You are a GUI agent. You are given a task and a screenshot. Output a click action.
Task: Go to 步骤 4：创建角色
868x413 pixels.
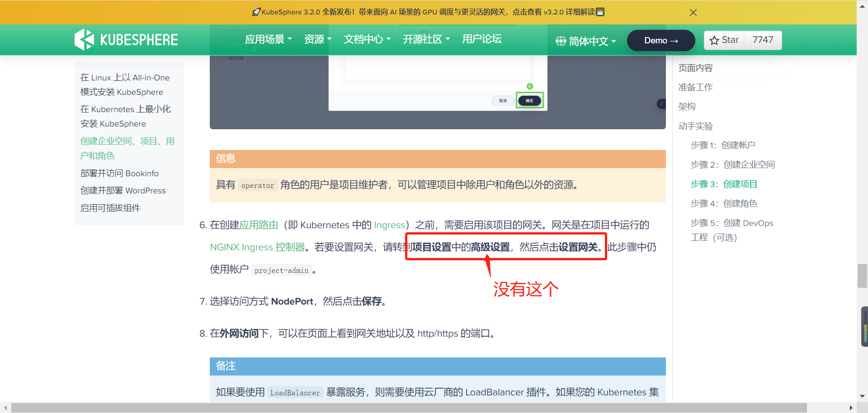coord(724,204)
